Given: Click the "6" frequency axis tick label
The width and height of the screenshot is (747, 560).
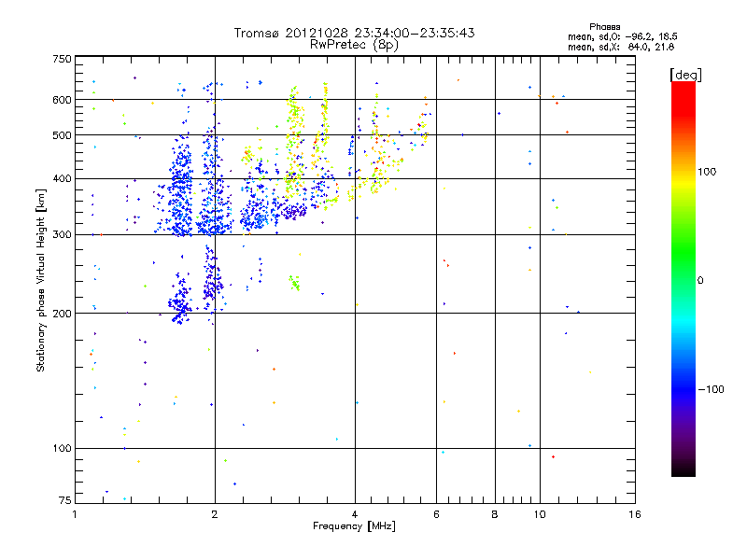Looking at the screenshot, I should pos(436,514).
